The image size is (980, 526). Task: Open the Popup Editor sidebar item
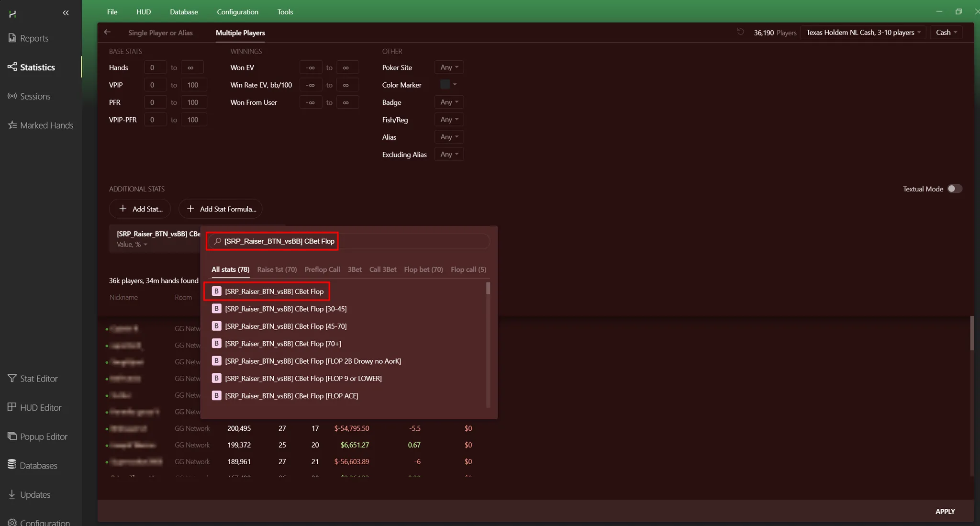(43, 436)
